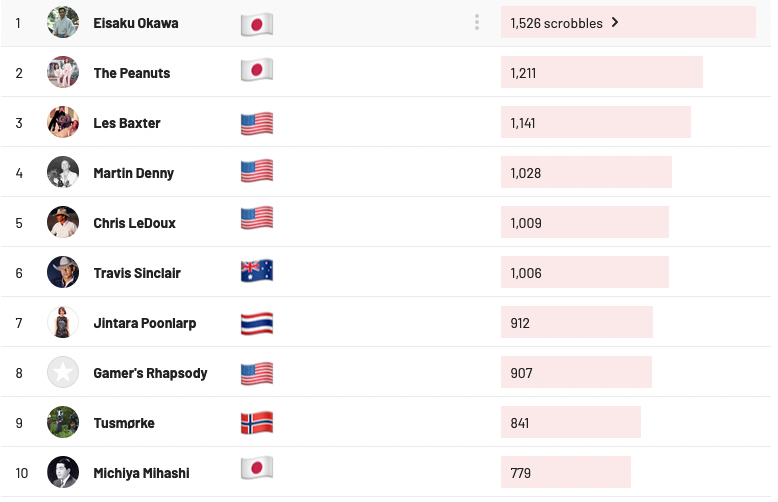Click the Norway flag beside Tusmørke
The width and height of the screenshot is (778, 502).
[x=257, y=423]
